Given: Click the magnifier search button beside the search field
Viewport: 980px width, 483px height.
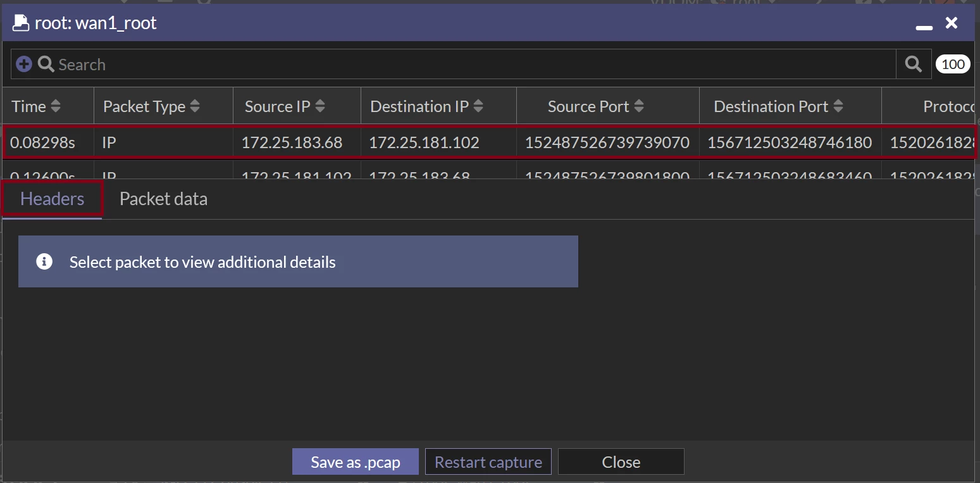Looking at the screenshot, I should [914, 64].
